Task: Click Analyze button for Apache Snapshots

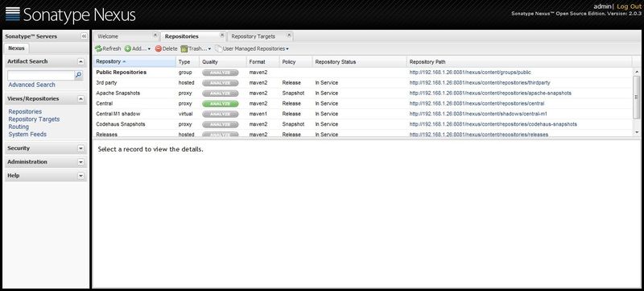Action: (x=220, y=94)
